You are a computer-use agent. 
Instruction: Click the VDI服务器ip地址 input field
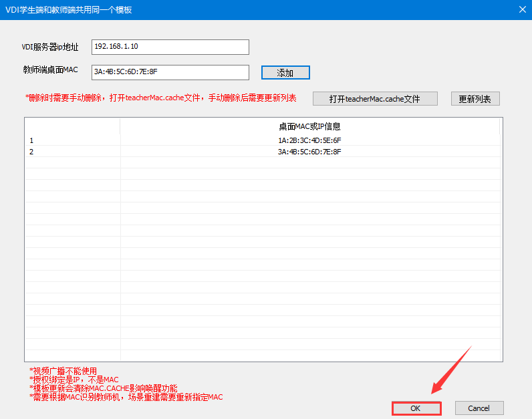click(x=170, y=47)
